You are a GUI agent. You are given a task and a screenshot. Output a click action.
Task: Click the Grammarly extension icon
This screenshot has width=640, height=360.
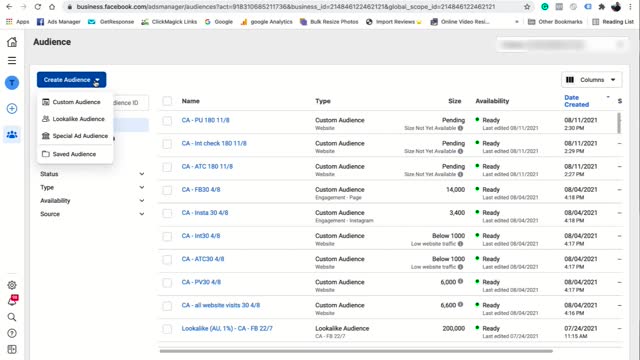[544, 7]
